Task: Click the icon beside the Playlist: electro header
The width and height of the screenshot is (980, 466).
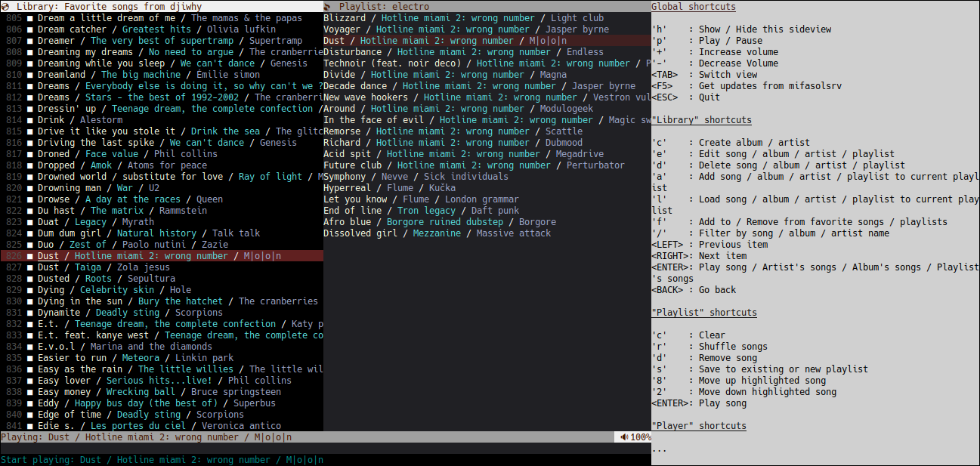Action: click(x=327, y=6)
